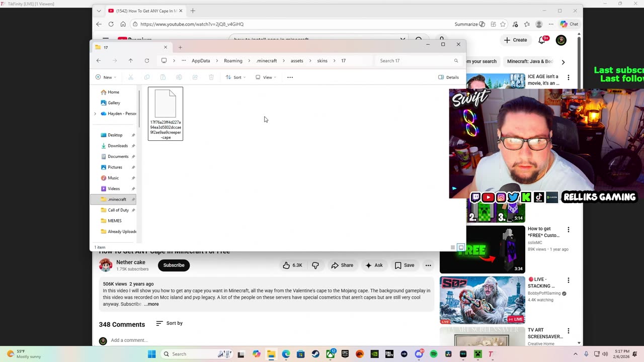Open See more toolbar options
644x362 pixels.
(x=290, y=77)
